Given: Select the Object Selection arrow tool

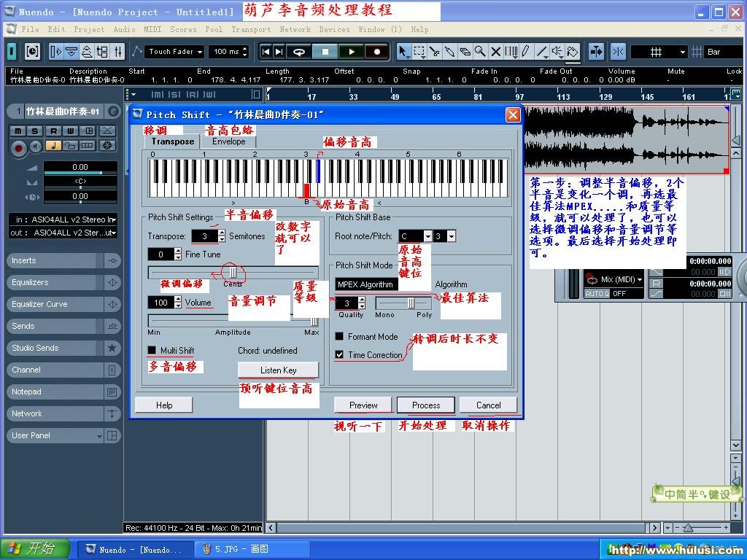Looking at the screenshot, I should coord(403,52).
